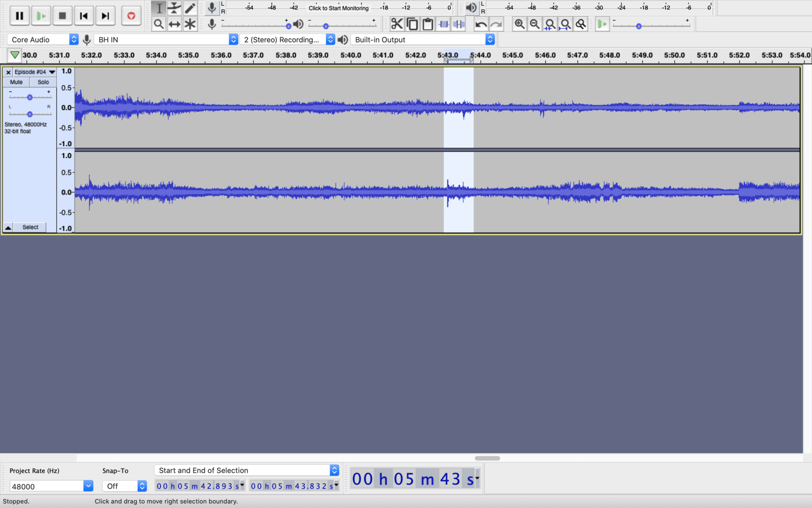The image size is (812, 508).
Task: Click to Start Monitoring the recording meter
Action: coord(339,8)
